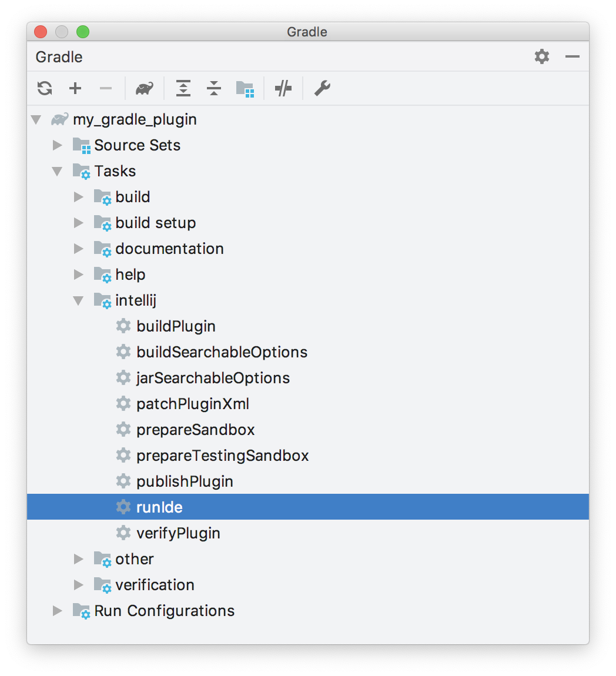Image resolution: width=616 pixels, height=676 pixels.
Task: Open Gradle settings via wrench icon
Action: coord(322,88)
